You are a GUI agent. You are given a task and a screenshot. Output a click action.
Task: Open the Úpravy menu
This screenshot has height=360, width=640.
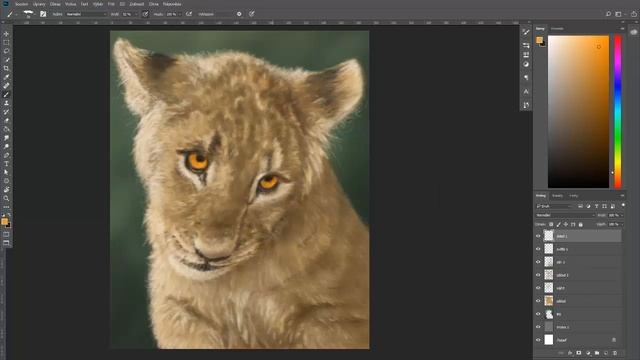[39, 4]
